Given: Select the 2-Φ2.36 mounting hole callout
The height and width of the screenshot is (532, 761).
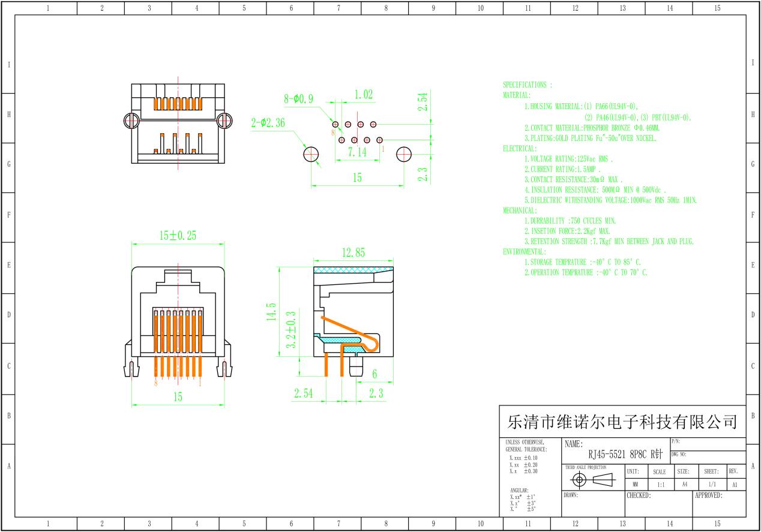Looking at the screenshot, I should [268, 124].
